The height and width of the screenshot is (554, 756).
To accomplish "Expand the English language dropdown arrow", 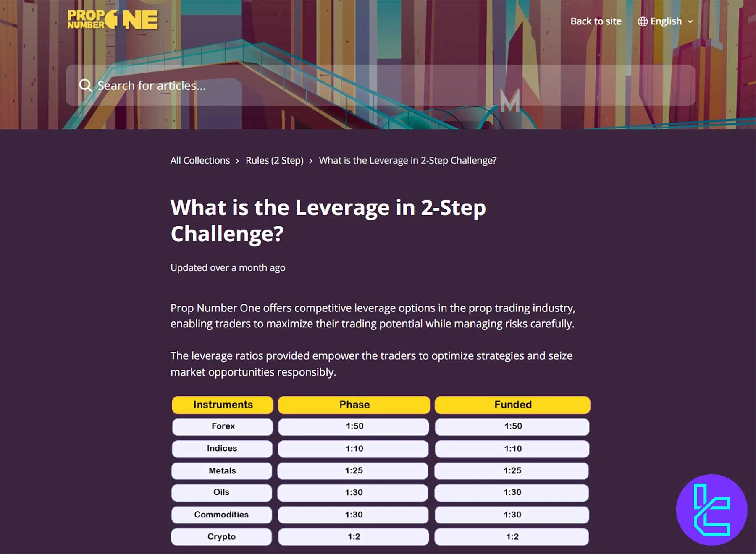I will 690,21.
